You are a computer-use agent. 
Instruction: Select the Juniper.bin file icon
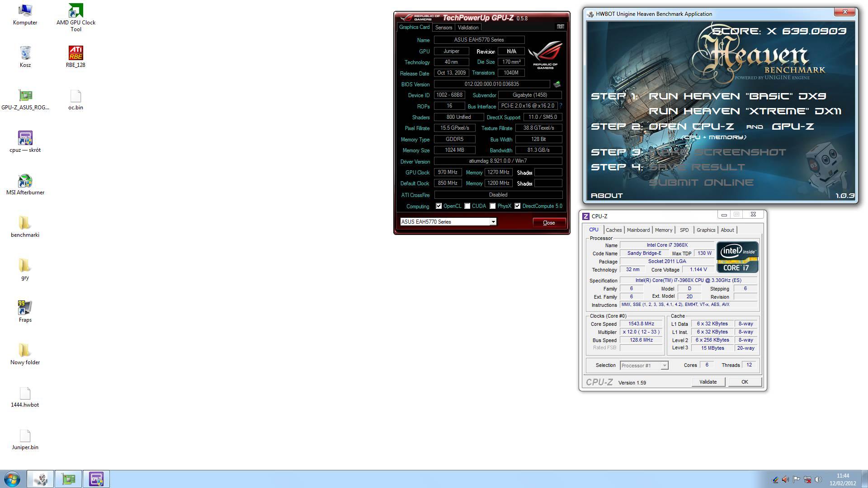(x=25, y=440)
